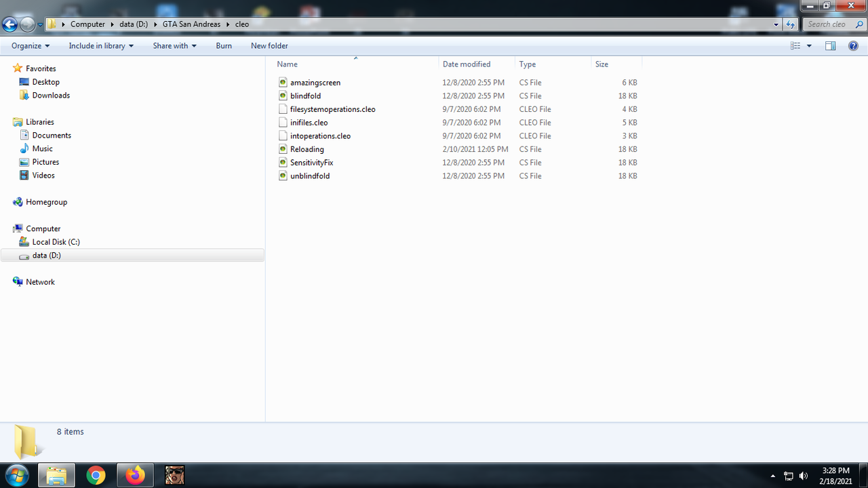Click the SensitivityFix file name

coord(312,163)
